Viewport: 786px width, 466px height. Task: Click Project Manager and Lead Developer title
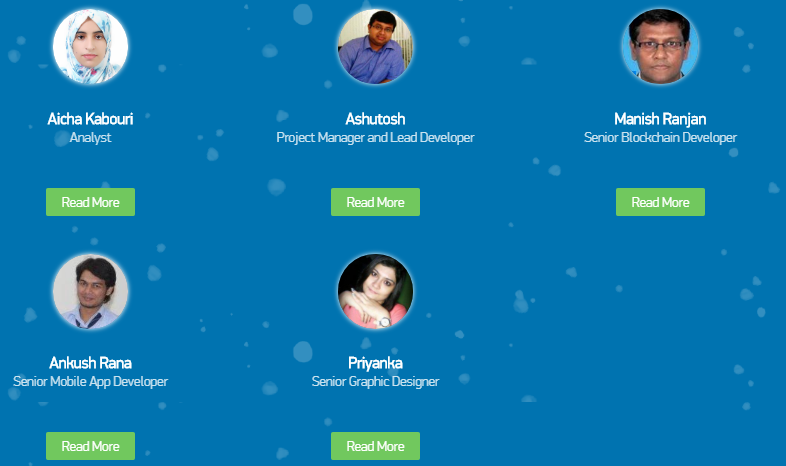[x=375, y=138]
